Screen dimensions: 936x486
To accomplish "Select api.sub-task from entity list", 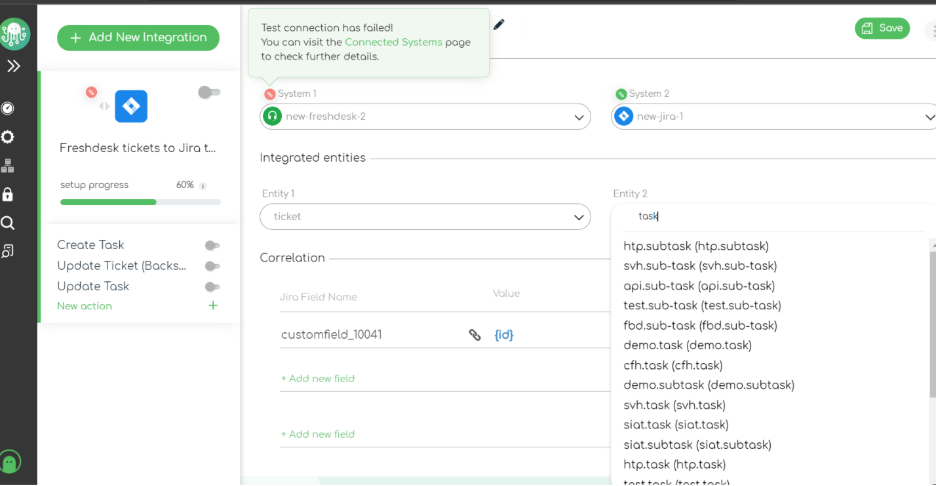I will click(x=699, y=286).
